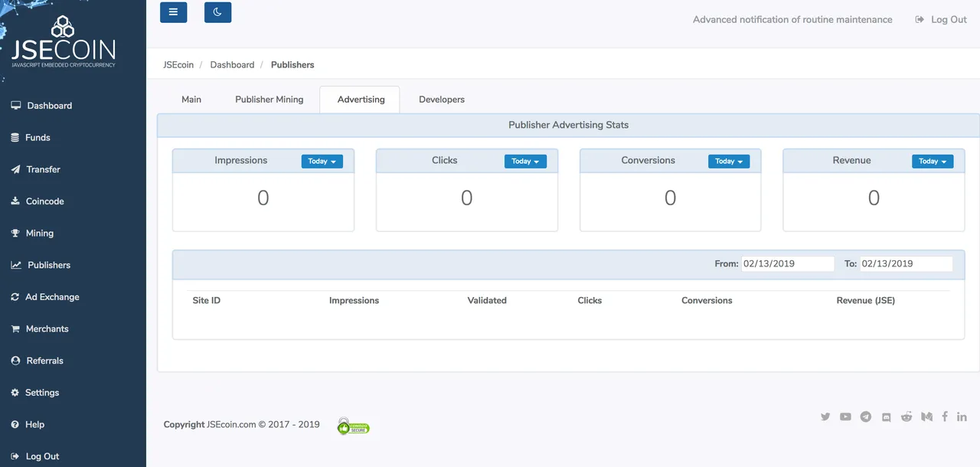Click the Dashboard monitor icon in sidebar

(x=16, y=106)
